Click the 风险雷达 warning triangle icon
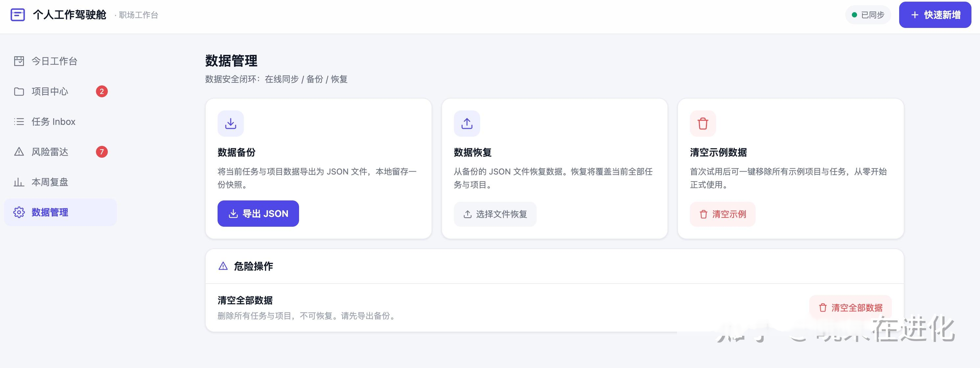The height and width of the screenshot is (368, 980). coord(19,152)
